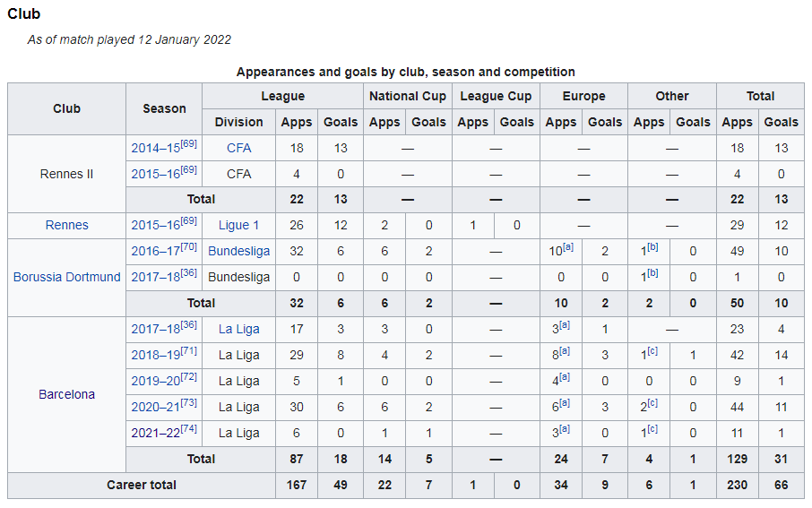Open the La Liga link in 2017–18 row
The width and height of the screenshot is (812, 508).
tap(238, 330)
